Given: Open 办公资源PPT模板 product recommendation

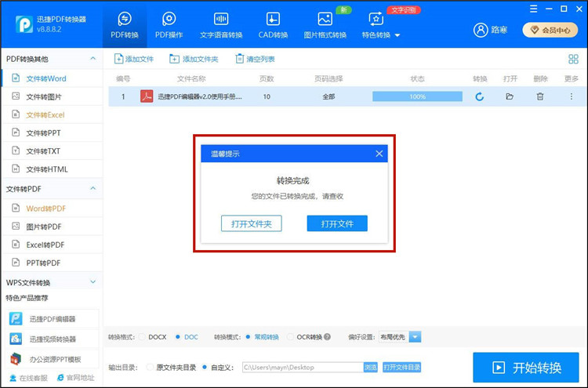Looking at the screenshot, I should coord(52,359).
